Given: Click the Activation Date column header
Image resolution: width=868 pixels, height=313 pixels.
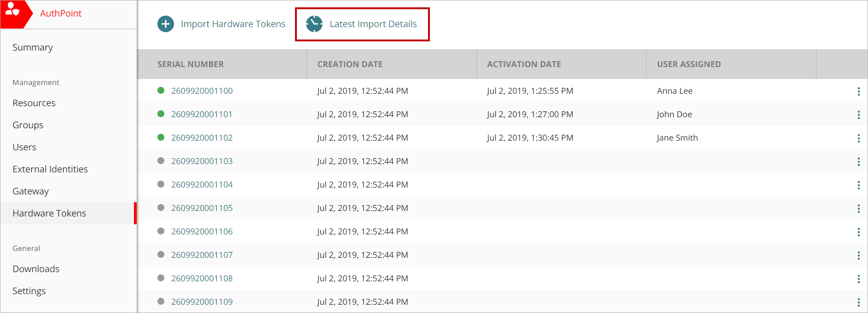Looking at the screenshot, I should tap(524, 64).
